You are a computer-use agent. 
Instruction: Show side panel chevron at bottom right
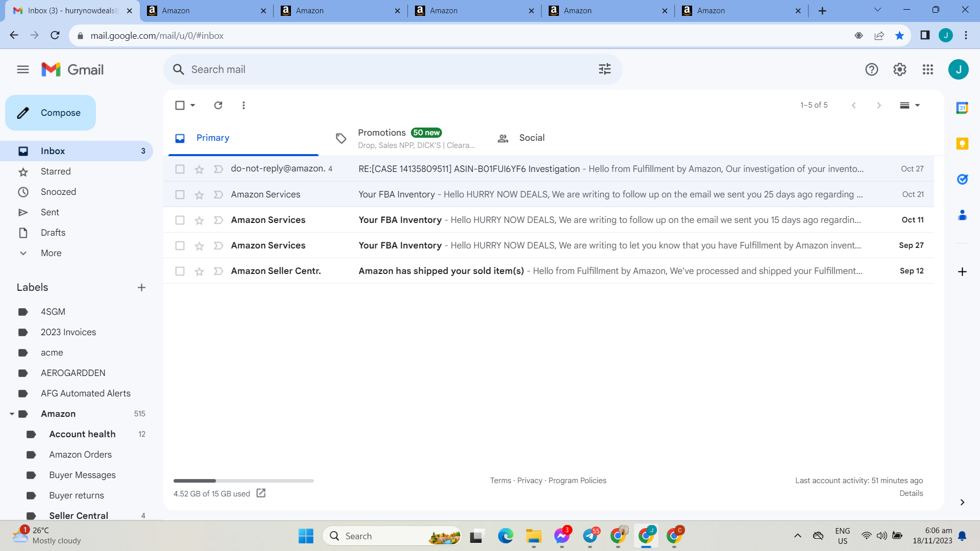(x=962, y=503)
